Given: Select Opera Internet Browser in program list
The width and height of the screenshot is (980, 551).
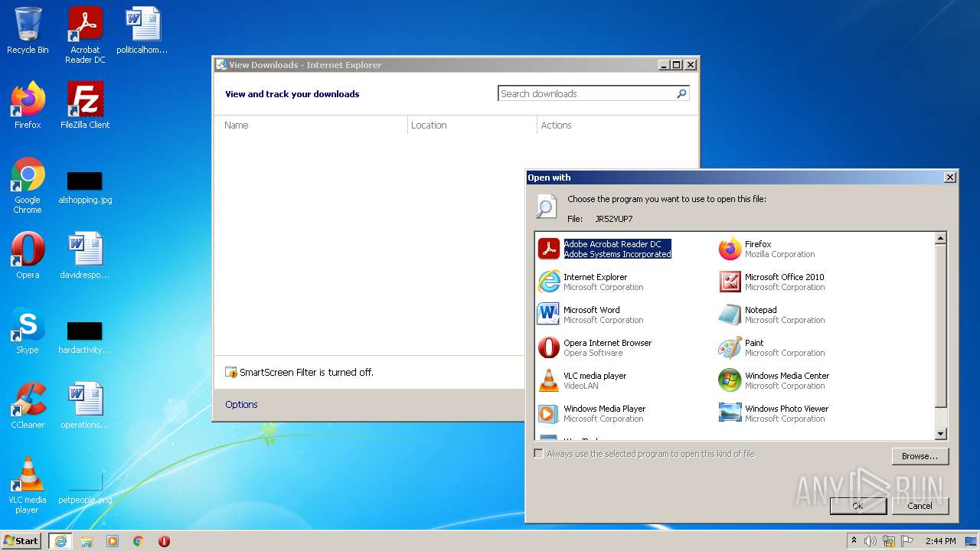Looking at the screenshot, I should coord(595,347).
